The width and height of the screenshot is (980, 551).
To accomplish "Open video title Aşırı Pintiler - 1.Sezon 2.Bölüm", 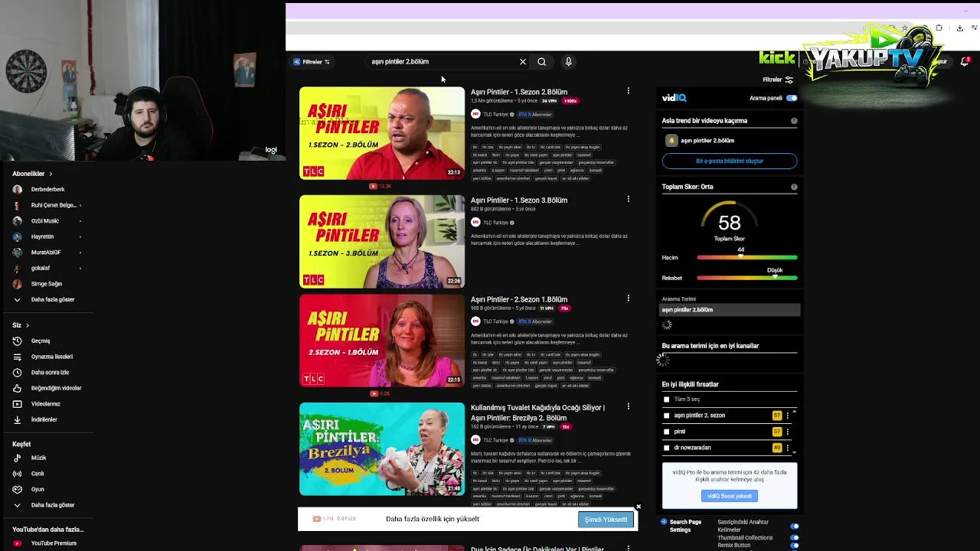I will [x=519, y=92].
